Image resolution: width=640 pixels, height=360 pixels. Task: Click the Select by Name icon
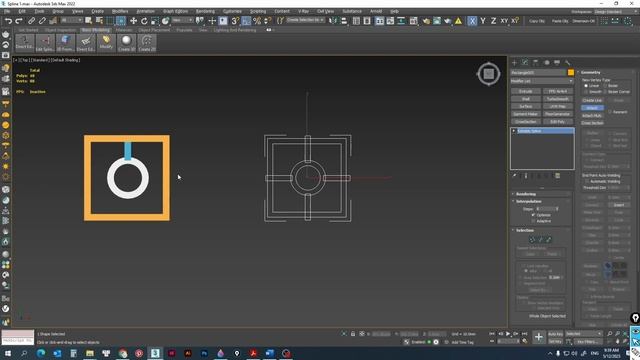coord(99,20)
